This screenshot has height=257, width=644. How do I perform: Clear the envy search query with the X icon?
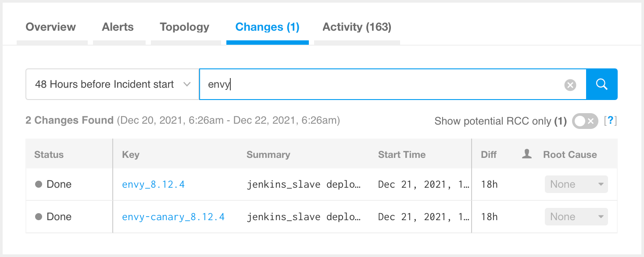[x=570, y=85]
